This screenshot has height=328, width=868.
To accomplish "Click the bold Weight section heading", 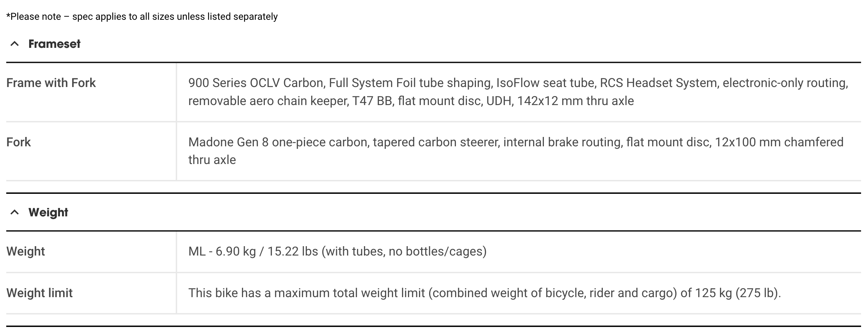I will click(48, 213).
